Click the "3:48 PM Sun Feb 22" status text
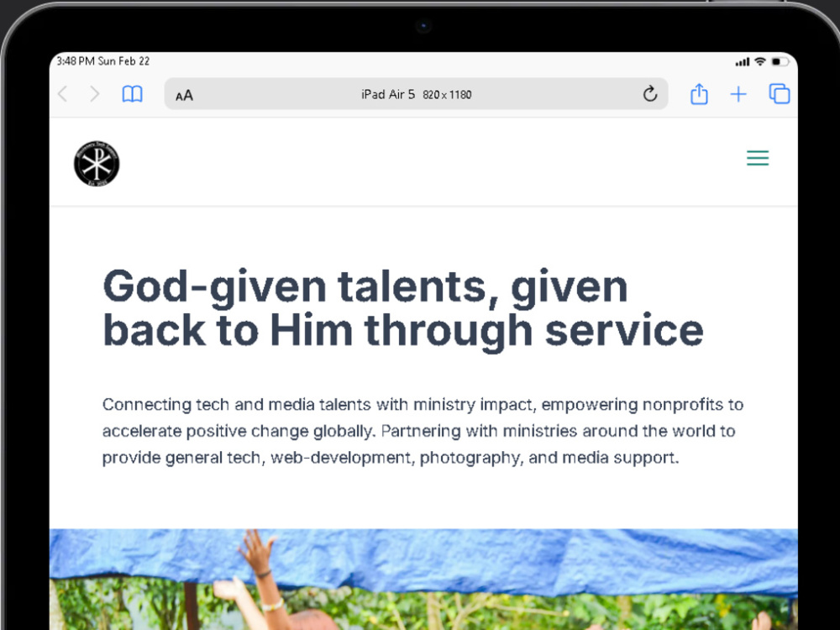 point(102,61)
